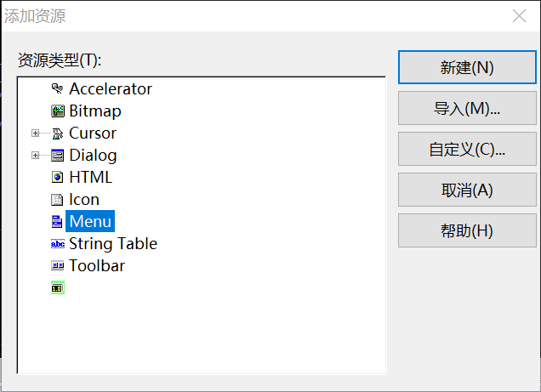Click the HTML resource icon
Image resolution: width=541 pixels, height=392 pixels.
point(58,178)
